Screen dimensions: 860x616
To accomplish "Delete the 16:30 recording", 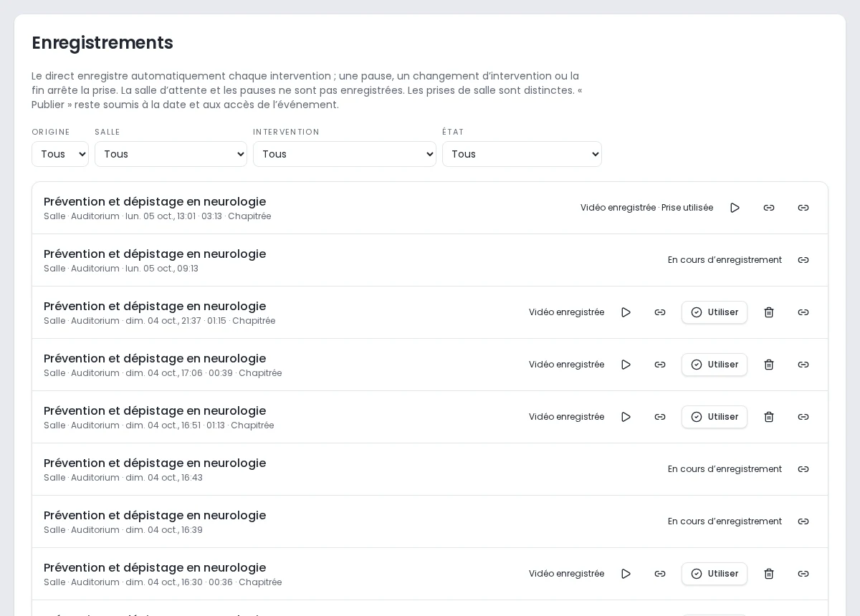I will pyautogui.click(x=769, y=574).
